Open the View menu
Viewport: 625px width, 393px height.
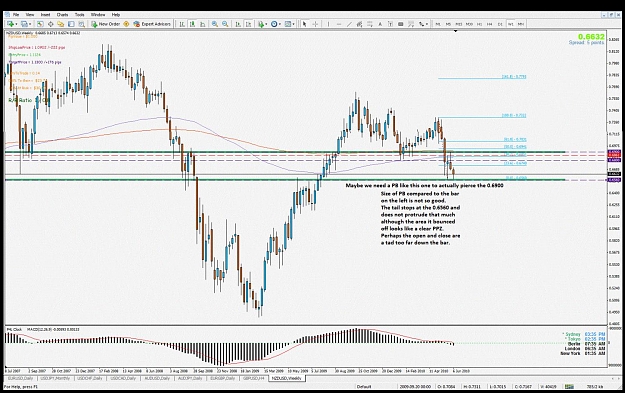30,15
